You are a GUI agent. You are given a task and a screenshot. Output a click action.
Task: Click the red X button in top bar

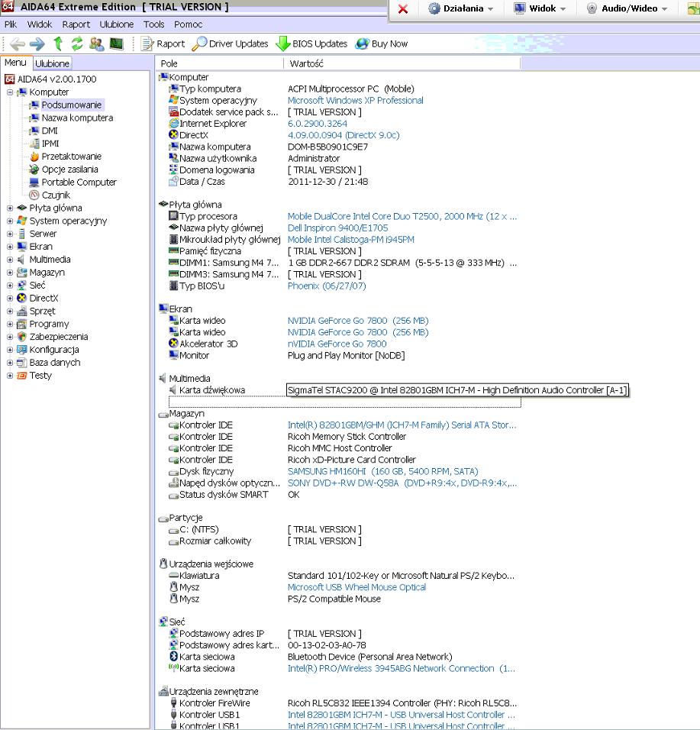click(403, 9)
